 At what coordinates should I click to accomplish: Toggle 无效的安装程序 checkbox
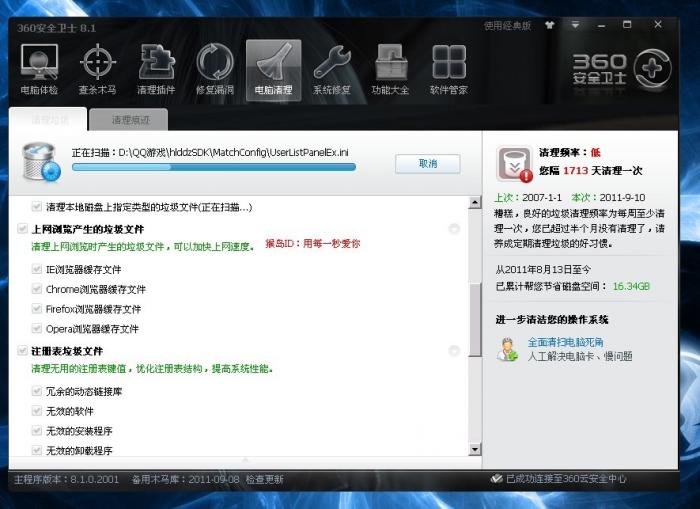point(37,430)
